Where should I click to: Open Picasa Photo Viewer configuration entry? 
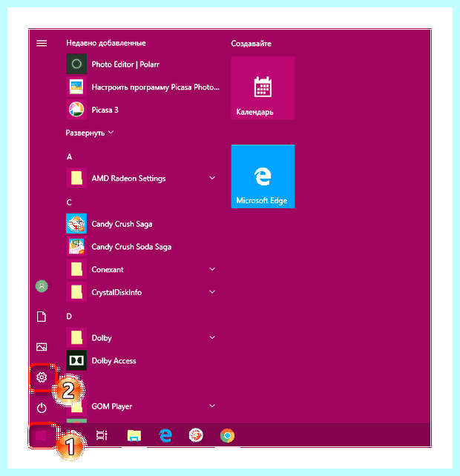[142, 87]
